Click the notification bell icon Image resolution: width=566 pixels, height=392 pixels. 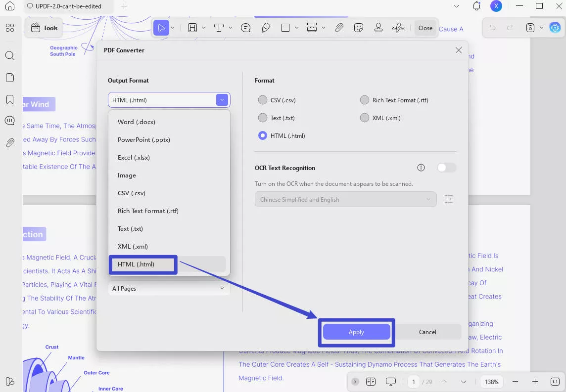click(476, 6)
